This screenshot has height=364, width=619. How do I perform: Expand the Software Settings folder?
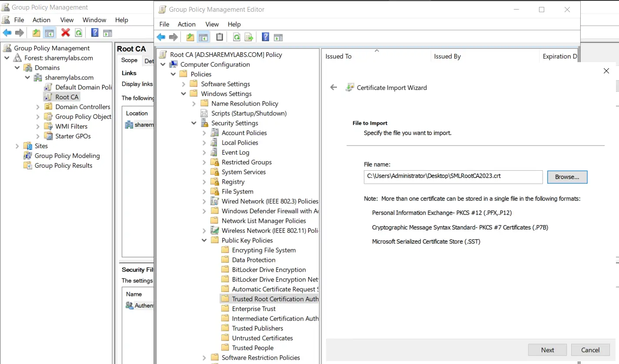(x=183, y=84)
